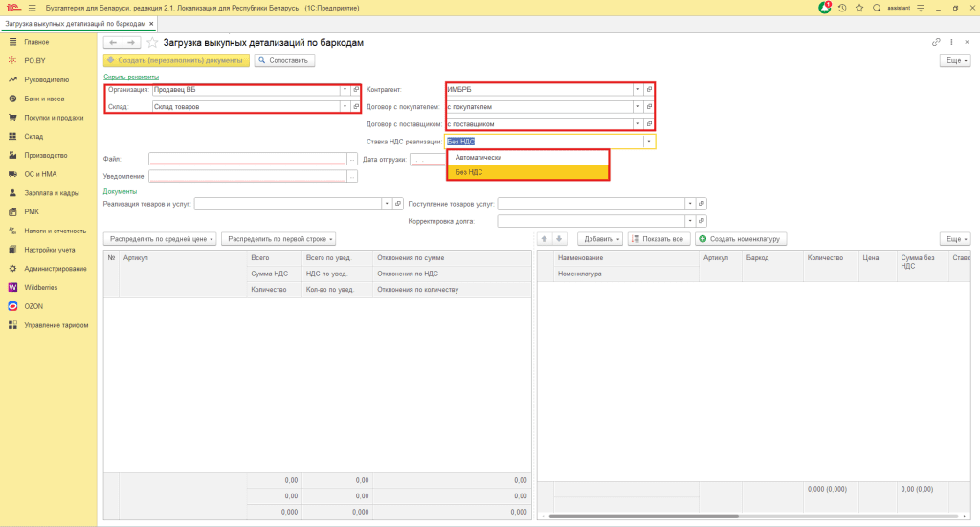Viewport: 980px width, 527px height.
Task: Add form to favorites with star icon
Action: pos(152,43)
